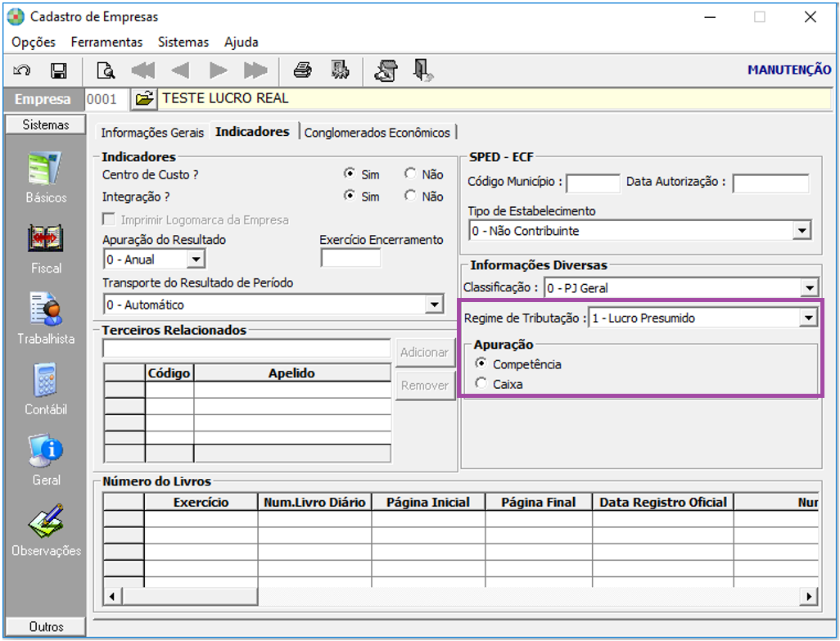Click the Número do Livros scrollbar thumb
Image resolution: width=840 pixels, height=641 pixels.
pos(190,596)
